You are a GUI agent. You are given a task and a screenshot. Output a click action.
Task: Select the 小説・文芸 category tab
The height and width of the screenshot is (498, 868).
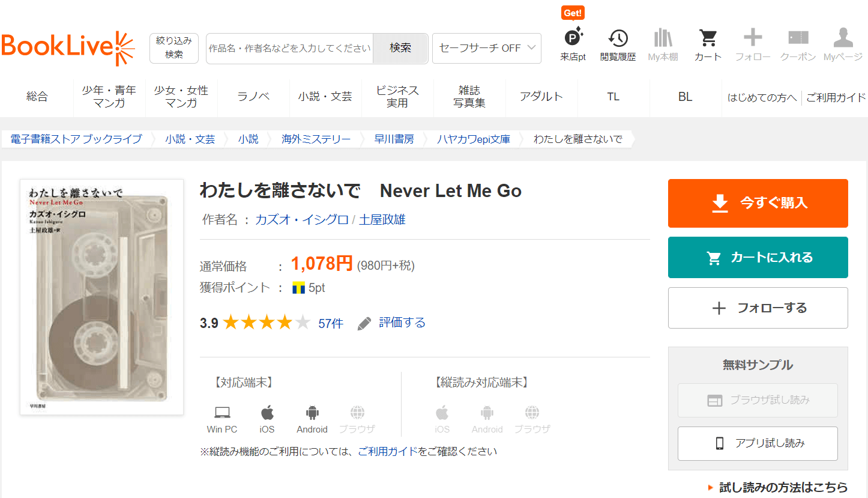tap(325, 97)
